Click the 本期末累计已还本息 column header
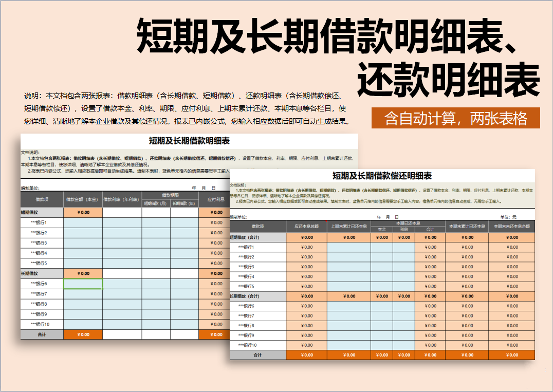This screenshot has width=553, height=392. point(467,227)
